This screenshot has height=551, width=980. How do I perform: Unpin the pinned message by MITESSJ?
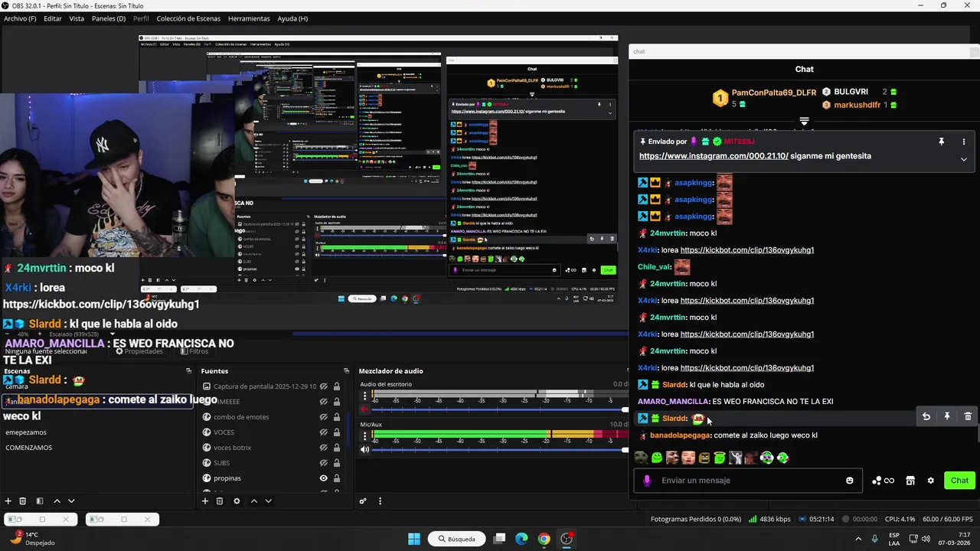coord(941,142)
